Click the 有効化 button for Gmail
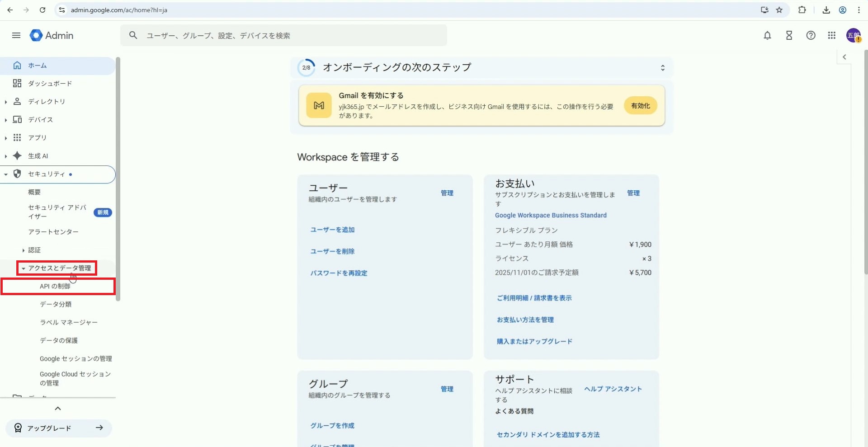This screenshot has height=447, width=868. [x=640, y=106]
